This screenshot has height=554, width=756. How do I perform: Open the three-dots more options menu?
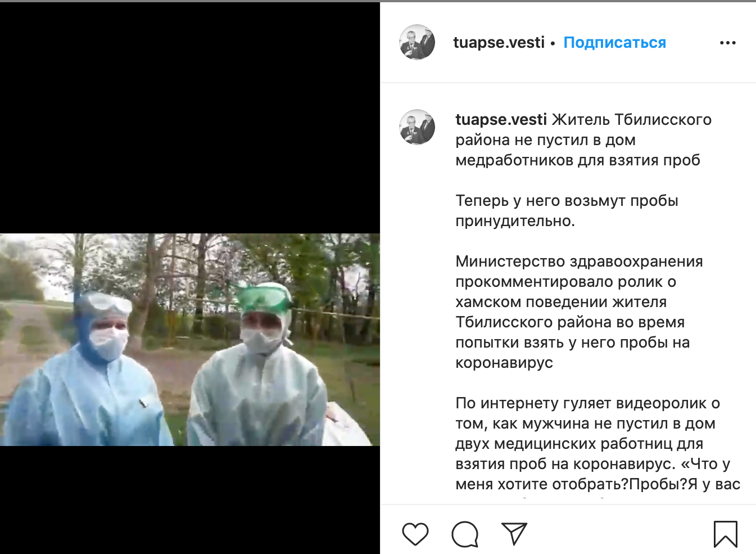point(728,43)
